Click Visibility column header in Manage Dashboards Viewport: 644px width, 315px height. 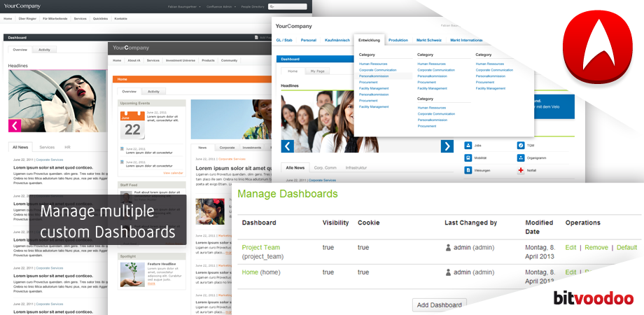(x=335, y=223)
